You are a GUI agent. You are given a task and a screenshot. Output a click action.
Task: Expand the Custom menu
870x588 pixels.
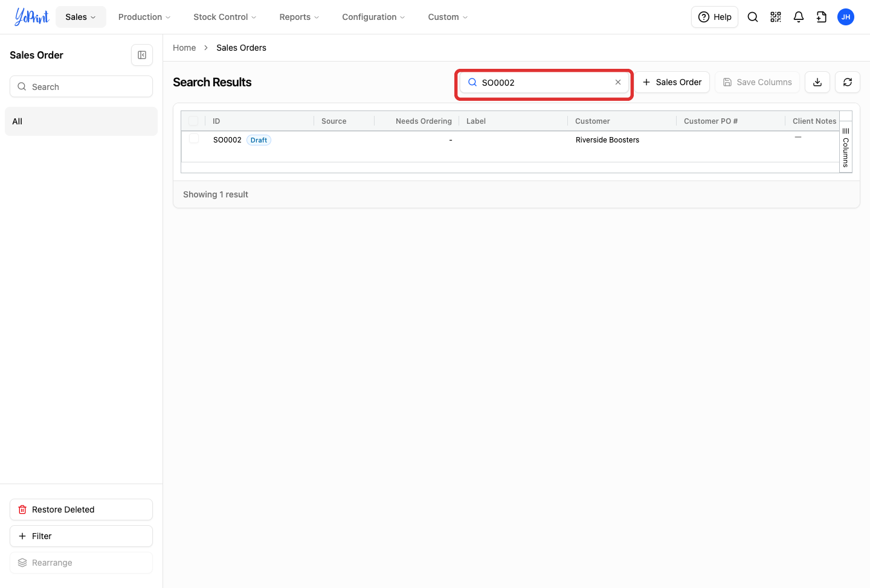coord(448,17)
